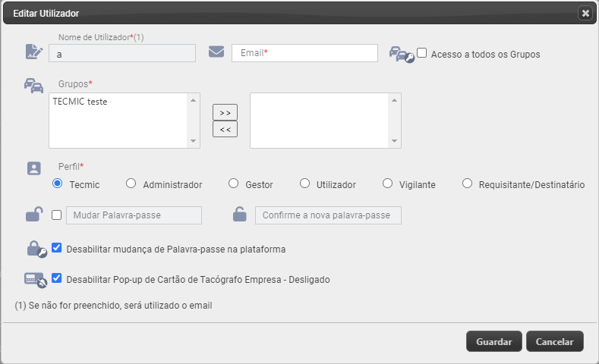This screenshot has height=364, width=599.
Task: Click the down arrow of the available groups list
Action: [x=194, y=141]
